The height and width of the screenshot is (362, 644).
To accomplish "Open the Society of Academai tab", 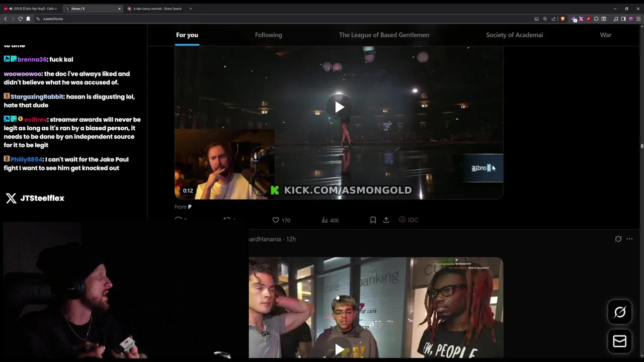I will [514, 35].
